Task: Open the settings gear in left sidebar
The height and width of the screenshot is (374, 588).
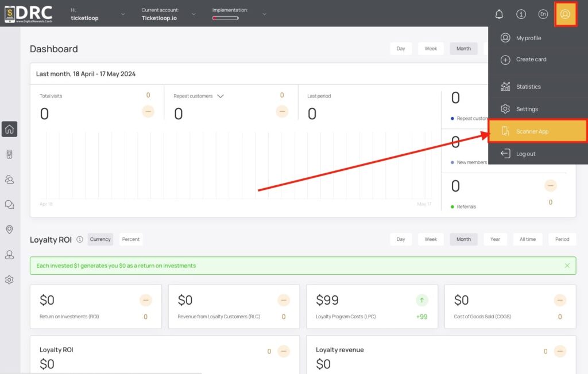Action: pyautogui.click(x=9, y=279)
